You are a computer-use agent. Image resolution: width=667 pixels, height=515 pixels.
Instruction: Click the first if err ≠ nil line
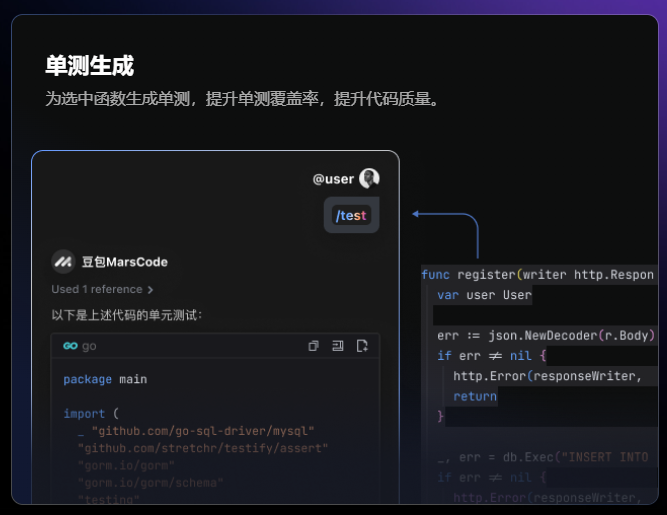pos(492,356)
